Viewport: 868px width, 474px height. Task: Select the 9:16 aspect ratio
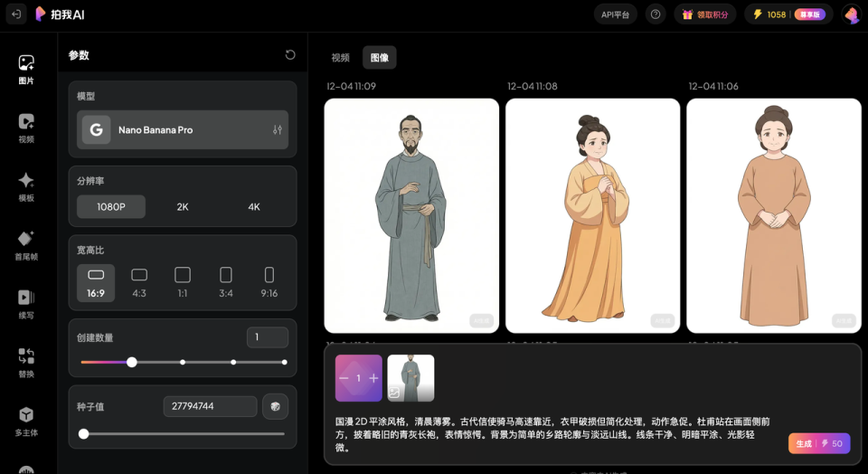pyautogui.click(x=269, y=283)
